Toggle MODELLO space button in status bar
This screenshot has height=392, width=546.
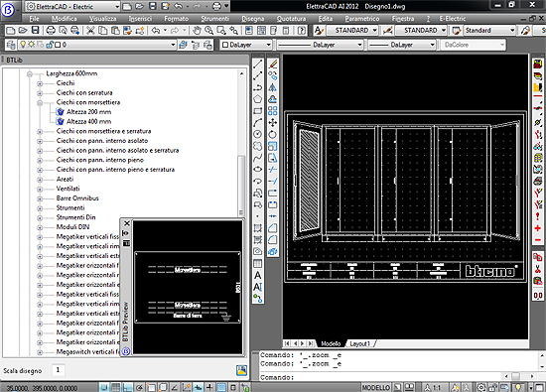coord(376,387)
